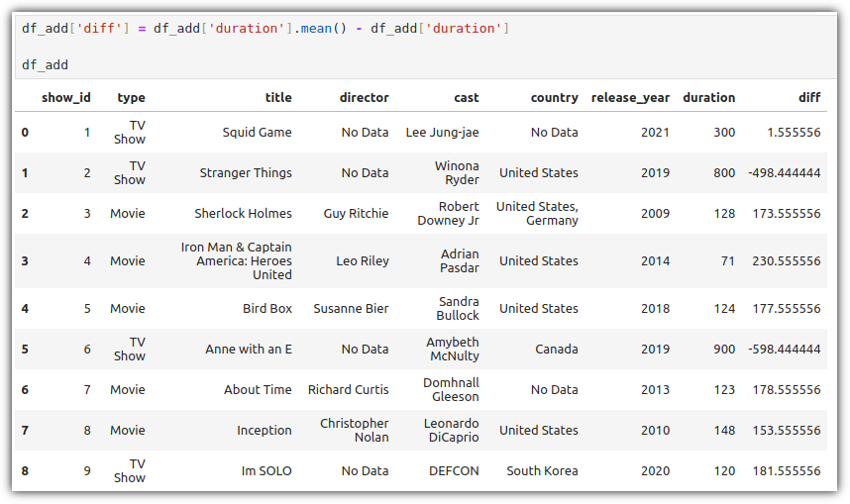Click cast DEFCON cell
This screenshot has height=504, width=850.
point(454,471)
